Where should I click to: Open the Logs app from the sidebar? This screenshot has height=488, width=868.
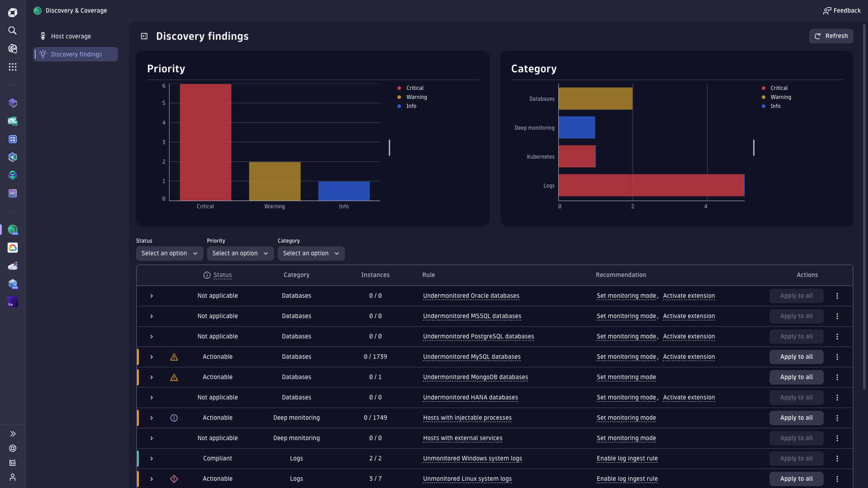pyautogui.click(x=12, y=302)
